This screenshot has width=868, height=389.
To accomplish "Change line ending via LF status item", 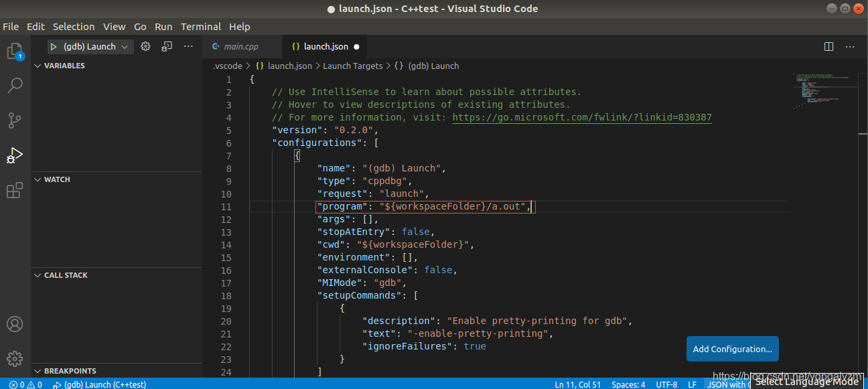I will click(692, 384).
